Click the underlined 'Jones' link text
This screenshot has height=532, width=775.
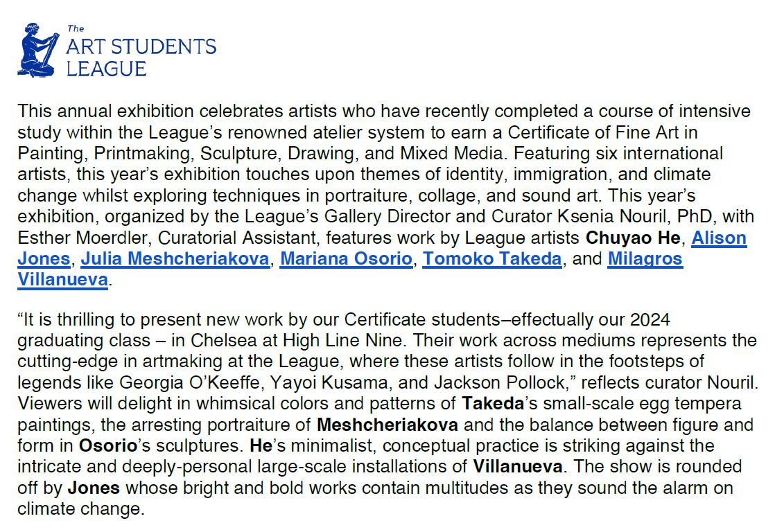pos(44,258)
